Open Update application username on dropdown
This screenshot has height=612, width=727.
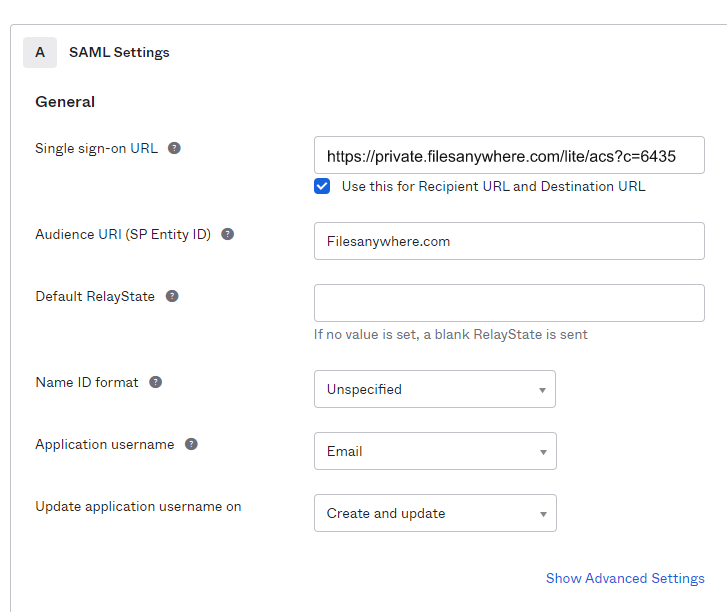pos(435,513)
